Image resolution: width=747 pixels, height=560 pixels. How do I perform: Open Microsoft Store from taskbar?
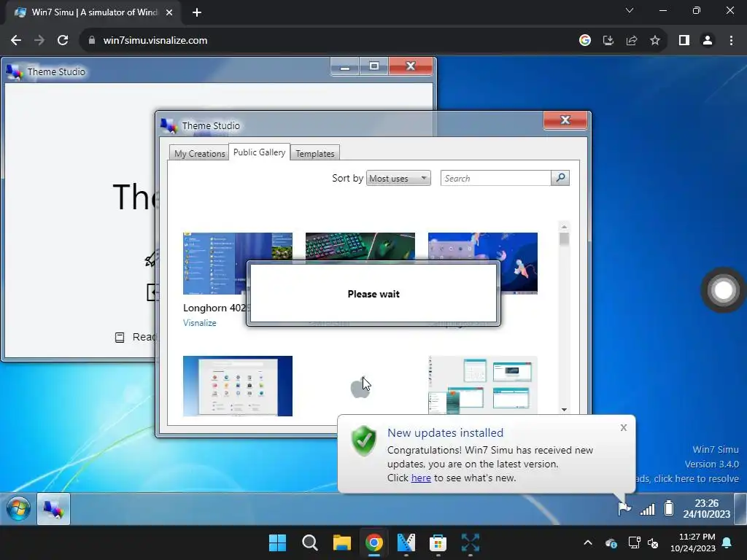[x=438, y=542]
